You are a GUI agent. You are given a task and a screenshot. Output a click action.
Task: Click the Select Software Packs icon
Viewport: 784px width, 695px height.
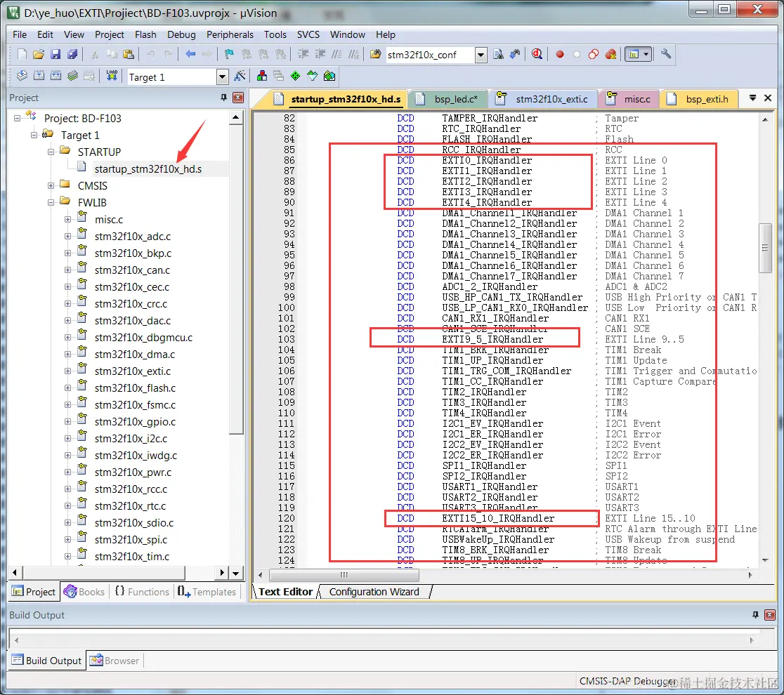[x=313, y=76]
